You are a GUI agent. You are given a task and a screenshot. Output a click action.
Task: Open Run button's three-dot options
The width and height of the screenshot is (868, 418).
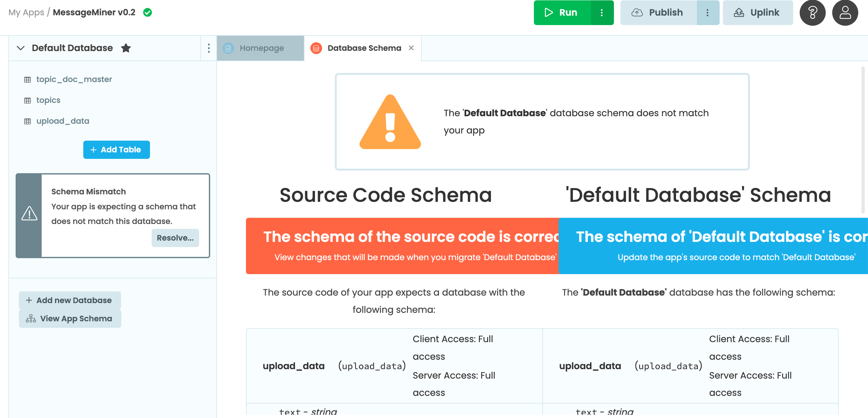pyautogui.click(x=602, y=13)
